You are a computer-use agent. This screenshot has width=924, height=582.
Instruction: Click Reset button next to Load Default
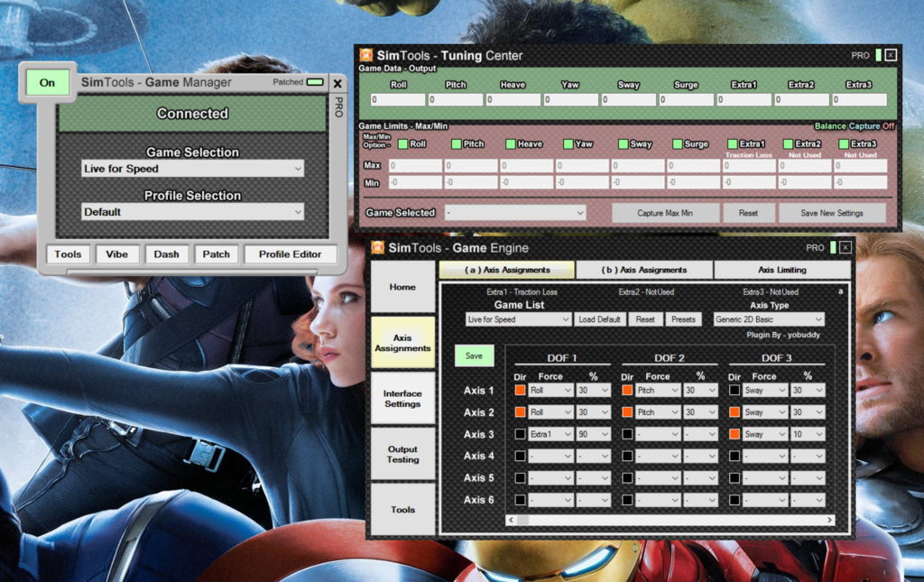coord(644,319)
